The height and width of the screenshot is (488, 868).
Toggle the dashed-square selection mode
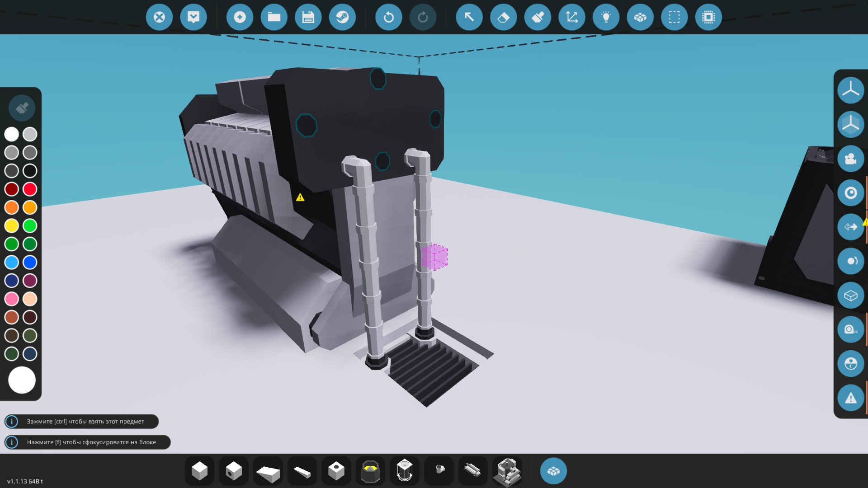674,17
